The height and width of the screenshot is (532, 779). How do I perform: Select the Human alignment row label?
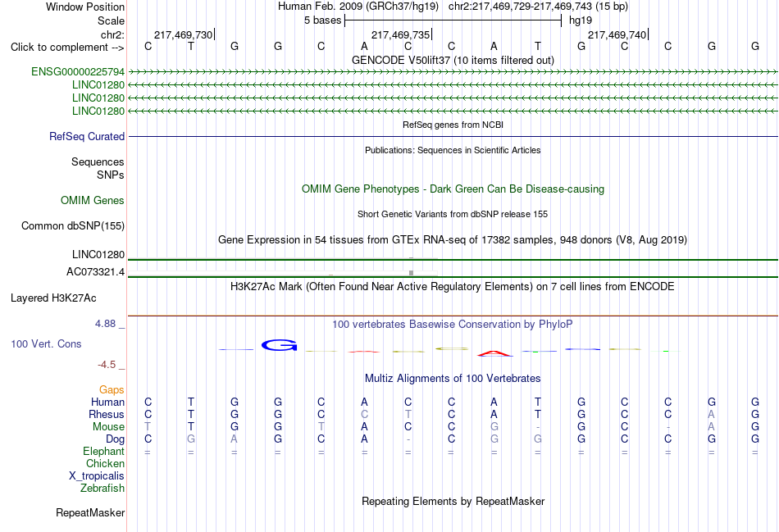(107, 402)
